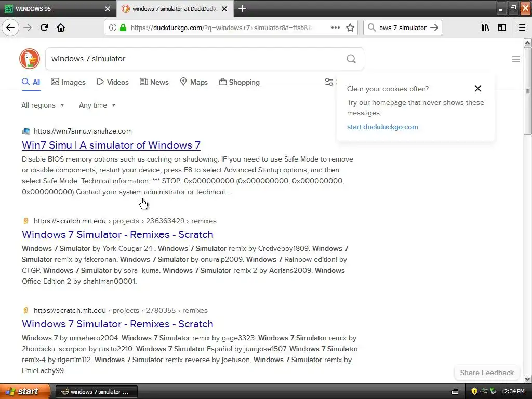
Task: Switch to Videos results
Action: 113,82
